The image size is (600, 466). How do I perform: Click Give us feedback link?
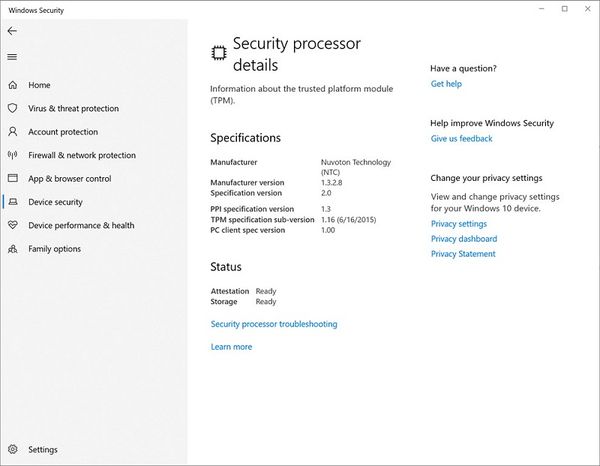461,139
